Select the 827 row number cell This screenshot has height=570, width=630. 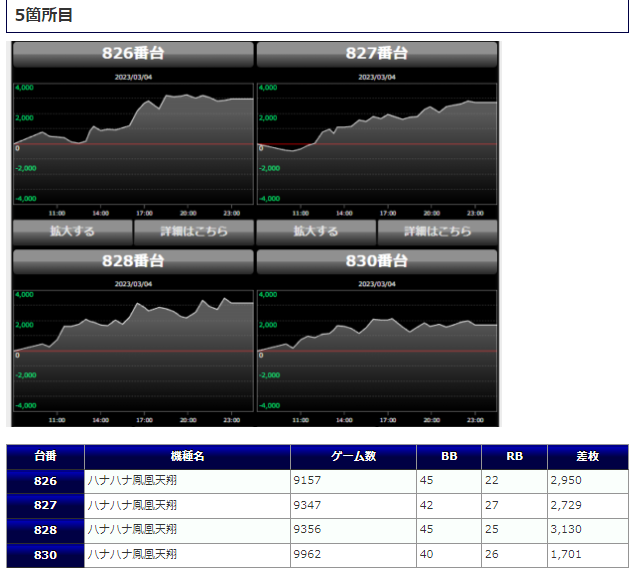45,505
